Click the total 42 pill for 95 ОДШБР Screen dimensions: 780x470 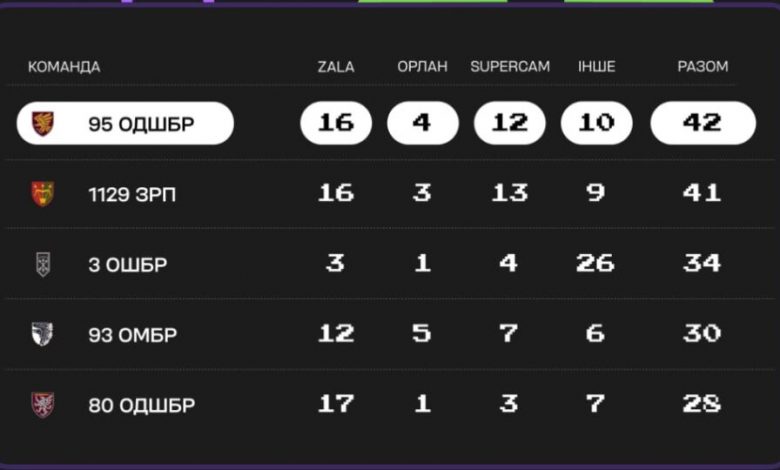[x=703, y=123]
